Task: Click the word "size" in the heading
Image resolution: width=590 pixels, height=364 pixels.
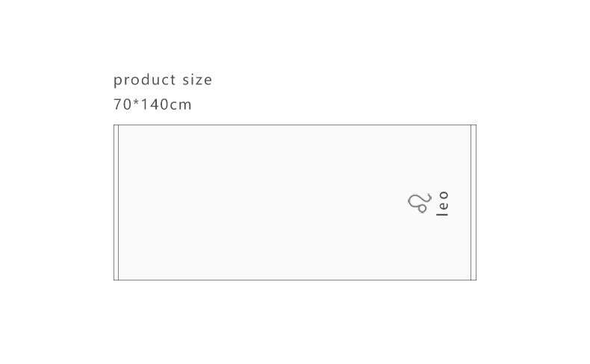Action: point(197,80)
